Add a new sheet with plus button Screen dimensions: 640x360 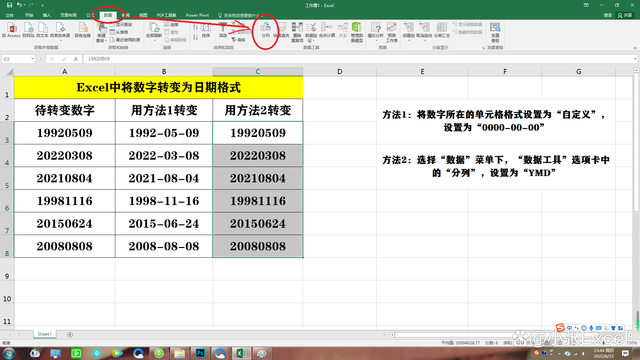coord(70,334)
